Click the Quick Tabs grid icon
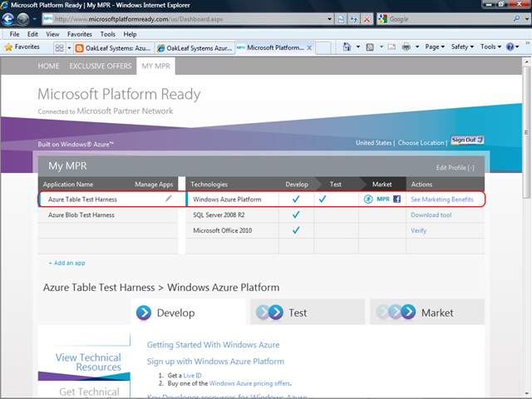The height and width of the screenshot is (399, 532). pos(59,48)
